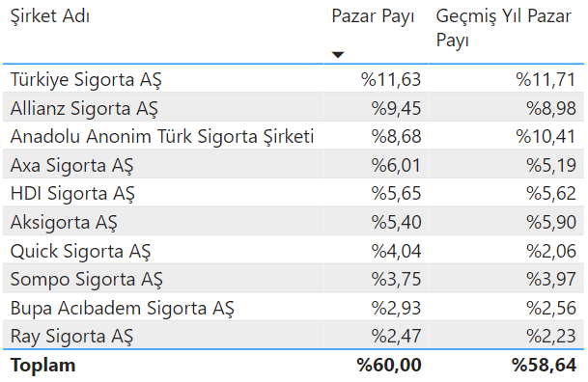Click the sort arrow under Pazar Payı
Image resolution: width=588 pixels, height=382 pixels.
point(338,55)
